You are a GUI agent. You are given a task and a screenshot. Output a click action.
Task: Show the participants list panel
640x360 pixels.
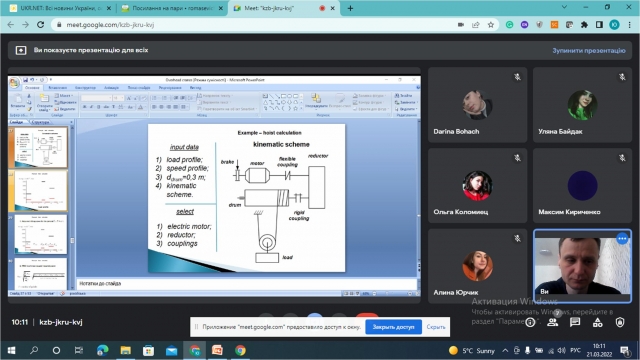(x=553, y=322)
